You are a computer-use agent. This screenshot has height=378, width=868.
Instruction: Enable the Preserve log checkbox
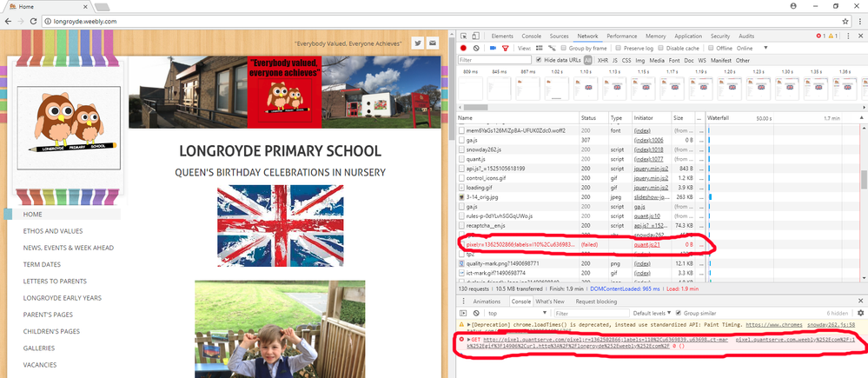(x=619, y=48)
